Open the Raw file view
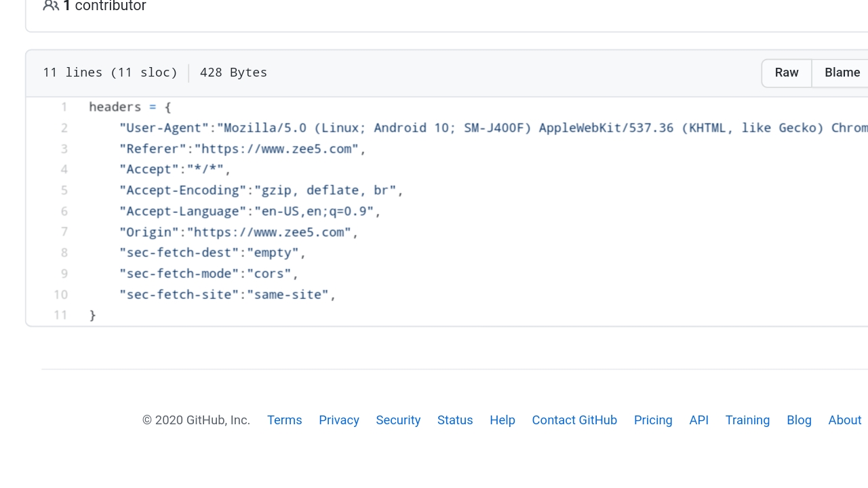 (x=787, y=73)
